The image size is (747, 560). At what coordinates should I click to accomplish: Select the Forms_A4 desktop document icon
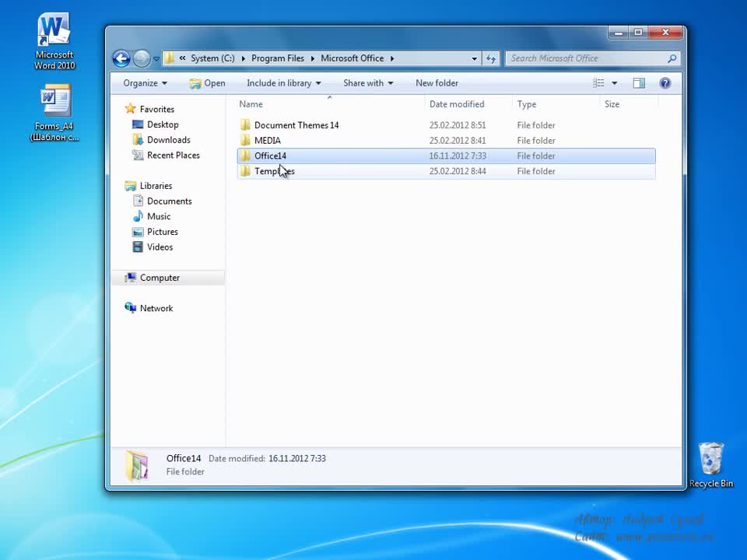tap(54, 113)
